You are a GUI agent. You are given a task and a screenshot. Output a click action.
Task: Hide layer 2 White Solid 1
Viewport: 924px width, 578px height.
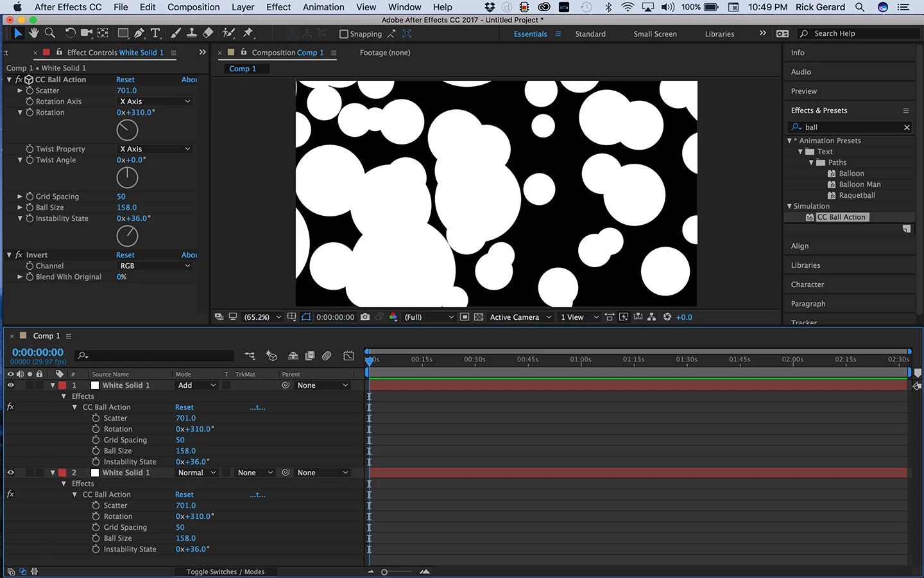click(10, 473)
